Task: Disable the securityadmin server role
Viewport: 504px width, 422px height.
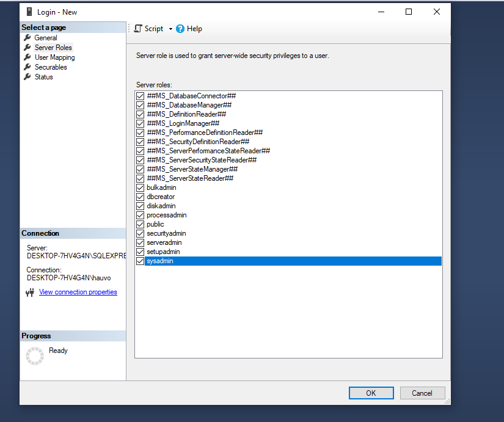Action: tap(141, 233)
